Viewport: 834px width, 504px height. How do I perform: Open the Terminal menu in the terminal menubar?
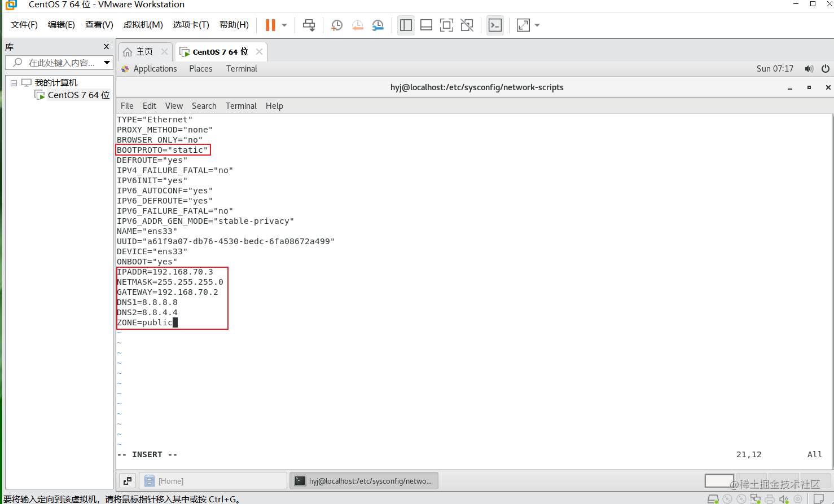tap(241, 106)
